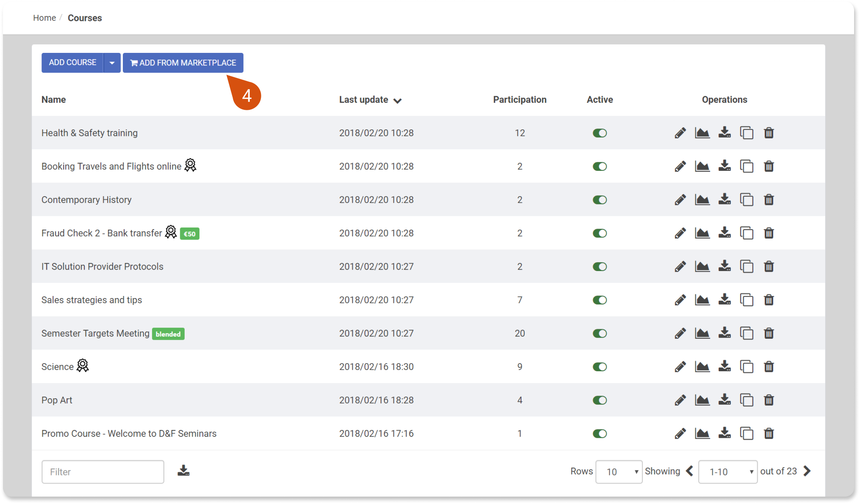The height and width of the screenshot is (504, 860).
Task: Open Sales strategies and tips course name
Action: (92, 300)
